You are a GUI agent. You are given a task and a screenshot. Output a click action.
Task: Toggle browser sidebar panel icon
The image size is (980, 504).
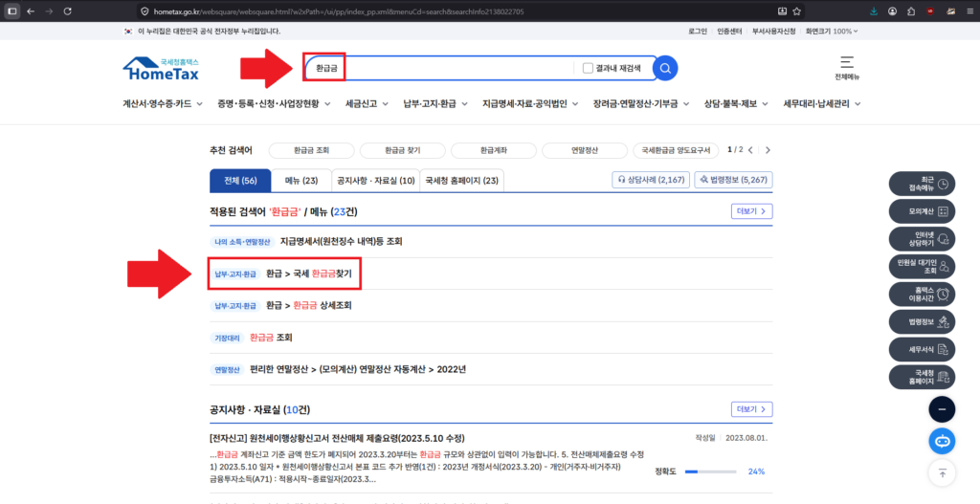(x=11, y=11)
